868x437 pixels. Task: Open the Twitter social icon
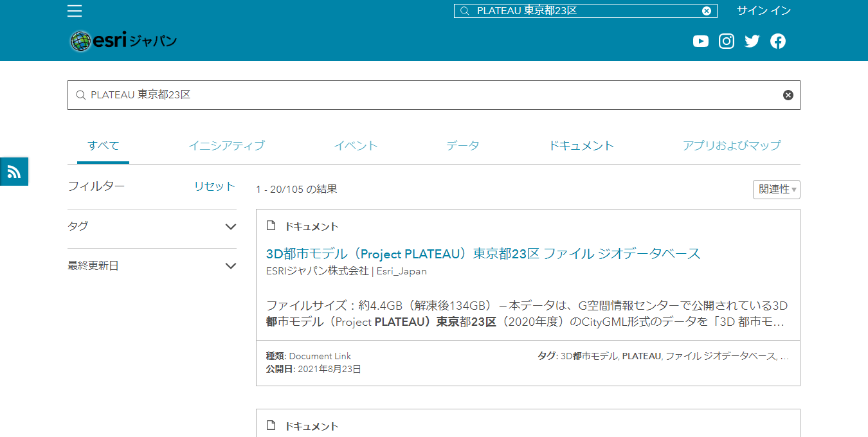(x=752, y=41)
